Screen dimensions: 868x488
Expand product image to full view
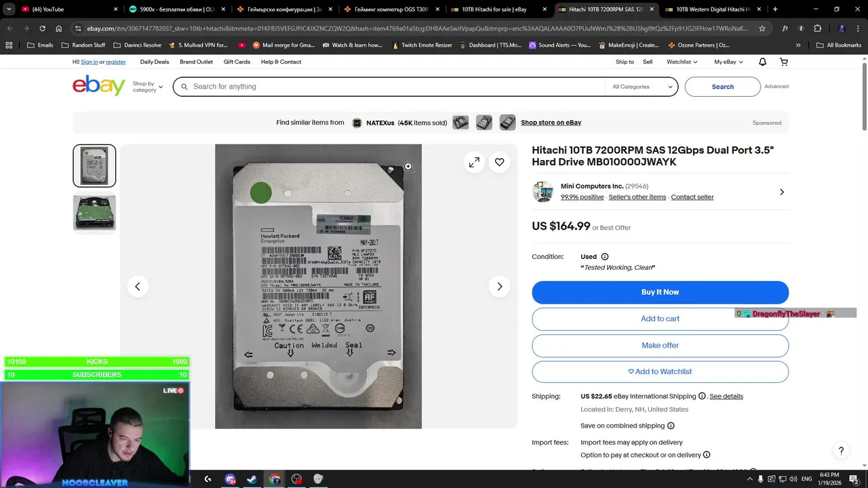[x=474, y=162]
